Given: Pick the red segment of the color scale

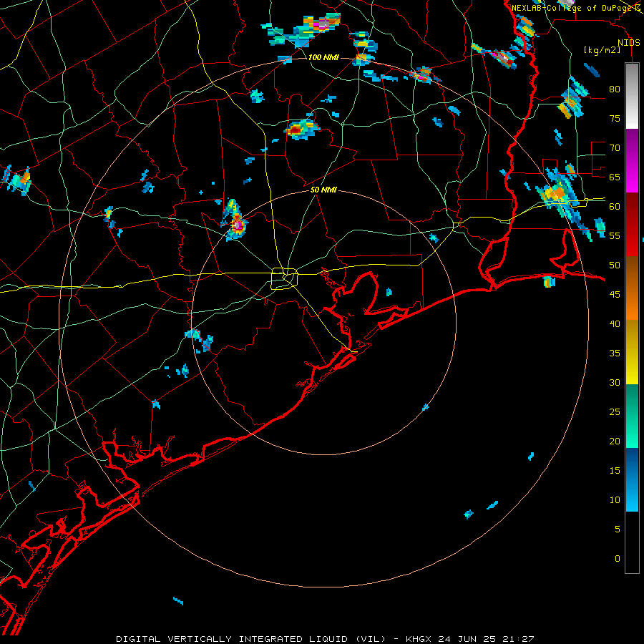Looking at the screenshot, I should [x=632, y=224].
